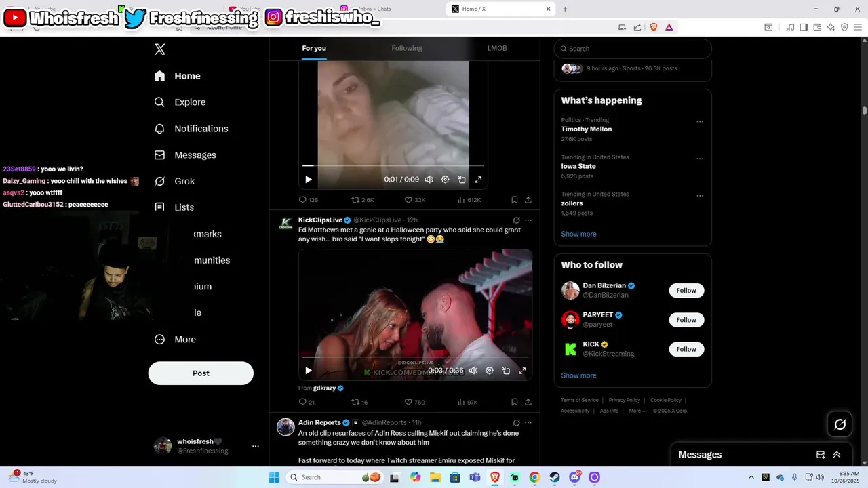Reply to post with 21 comments
This screenshot has width=868, height=488.
[x=307, y=402]
